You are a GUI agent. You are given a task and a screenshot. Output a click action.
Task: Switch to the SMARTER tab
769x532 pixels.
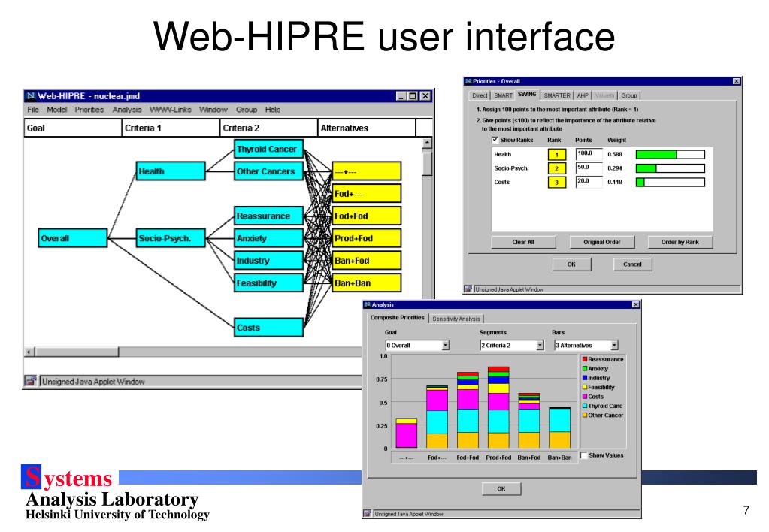[557, 95]
